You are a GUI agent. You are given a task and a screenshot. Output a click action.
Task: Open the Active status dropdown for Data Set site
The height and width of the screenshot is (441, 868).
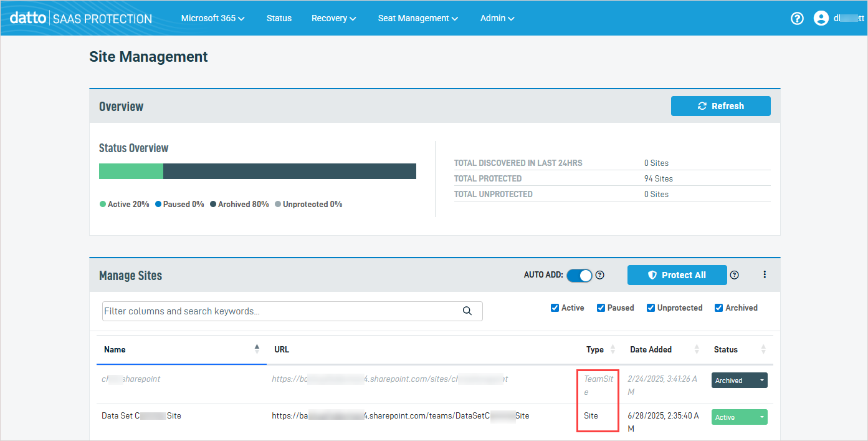pyautogui.click(x=739, y=417)
